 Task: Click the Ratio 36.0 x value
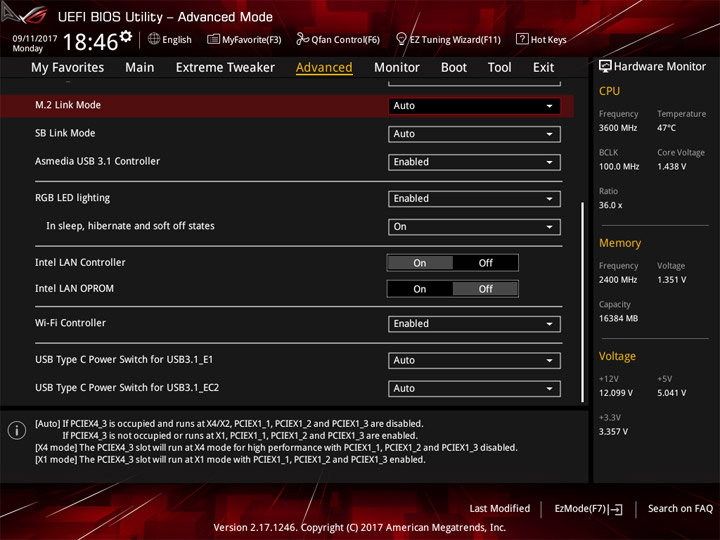[610, 205]
